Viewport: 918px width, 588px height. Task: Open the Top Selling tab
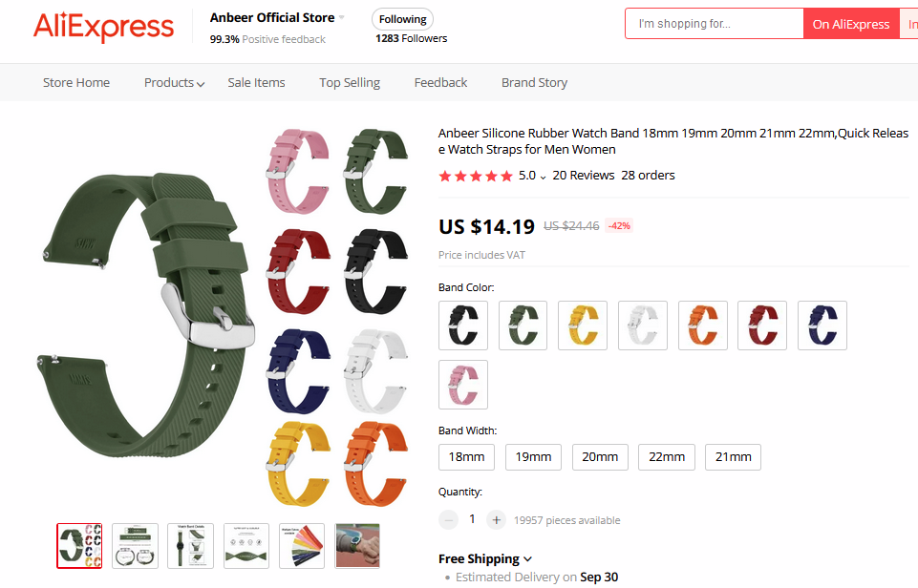click(350, 83)
